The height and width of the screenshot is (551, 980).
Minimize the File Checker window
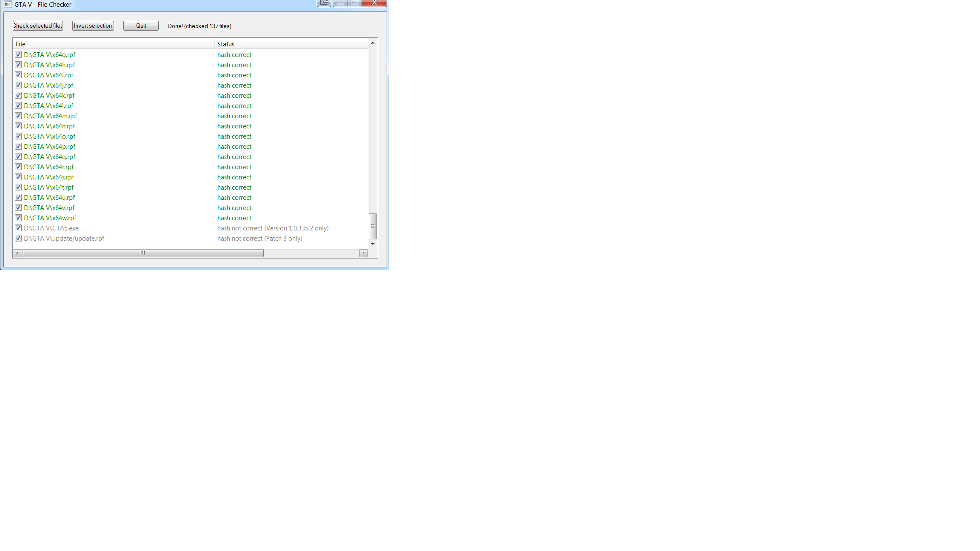coord(340,3)
